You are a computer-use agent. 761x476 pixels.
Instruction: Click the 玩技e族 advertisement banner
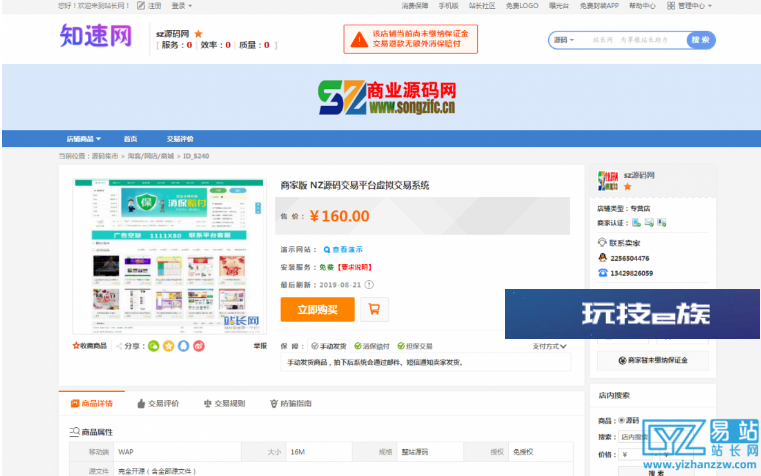632,314
